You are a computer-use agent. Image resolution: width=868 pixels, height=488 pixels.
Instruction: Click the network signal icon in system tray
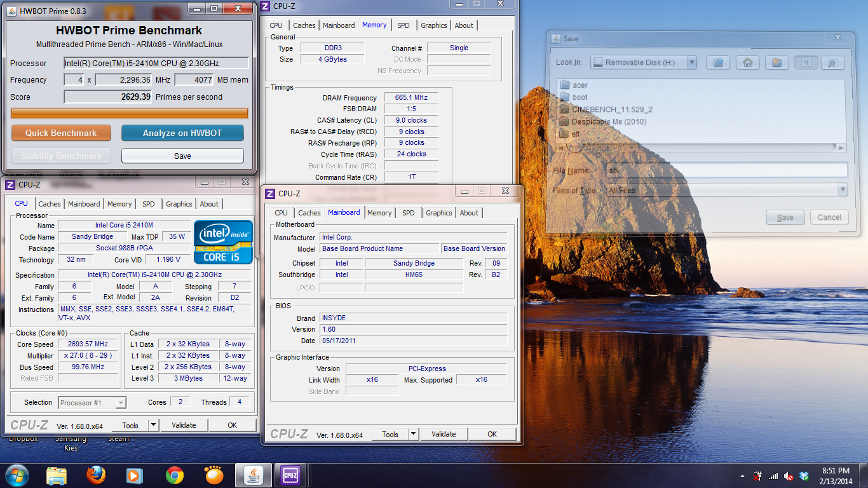(773, 476)
